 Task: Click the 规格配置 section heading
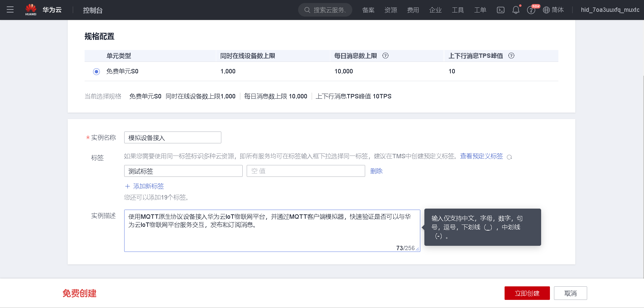[x=99, y=37]
